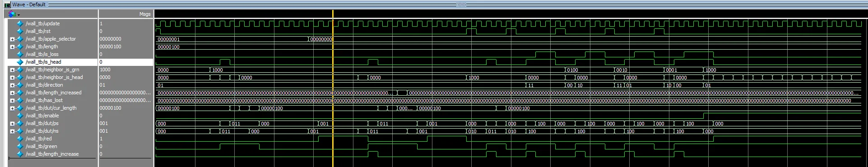Expand the /wall_tb/direction bus
The image size is (868, 167).
[13, 85]
